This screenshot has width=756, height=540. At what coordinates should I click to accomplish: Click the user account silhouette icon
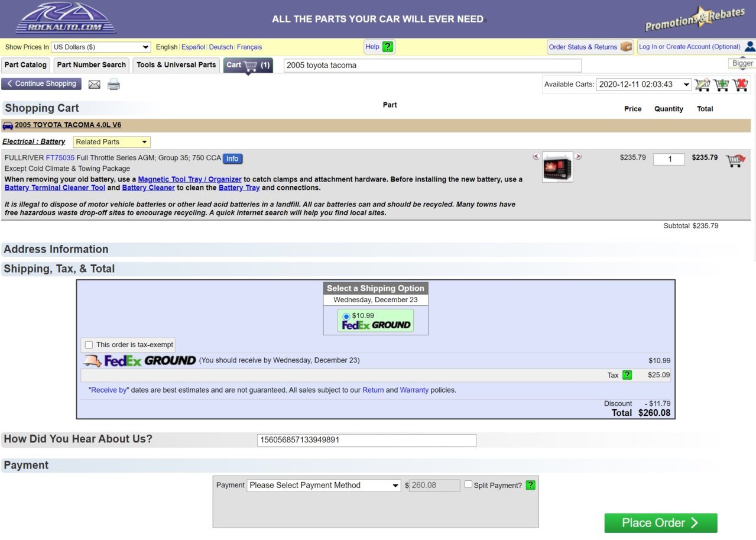[749, 47]
